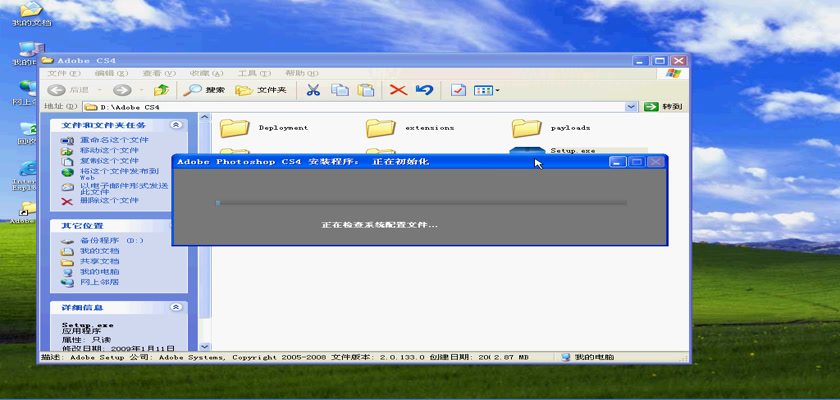
Task: Maximize the Adobe CS4 explorer window
Action: click(659, 61)
